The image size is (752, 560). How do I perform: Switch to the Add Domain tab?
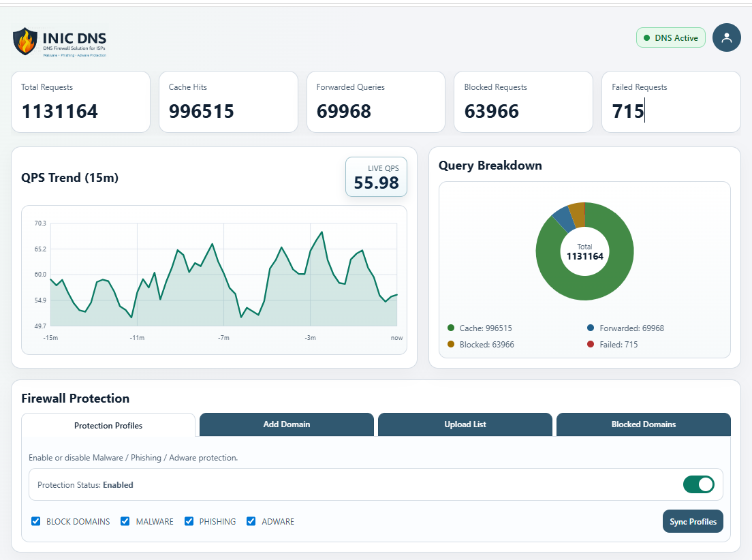(286, 424)
